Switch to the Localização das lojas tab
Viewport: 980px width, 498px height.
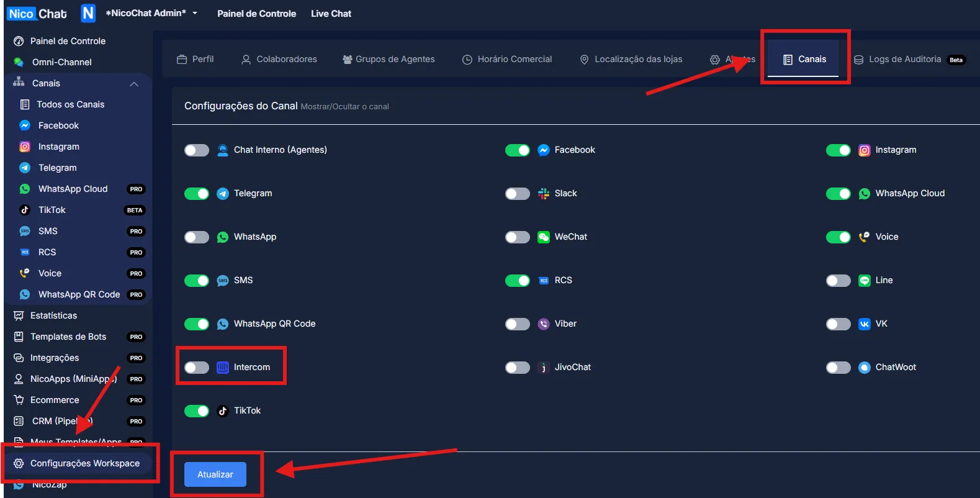click(631, 59)
